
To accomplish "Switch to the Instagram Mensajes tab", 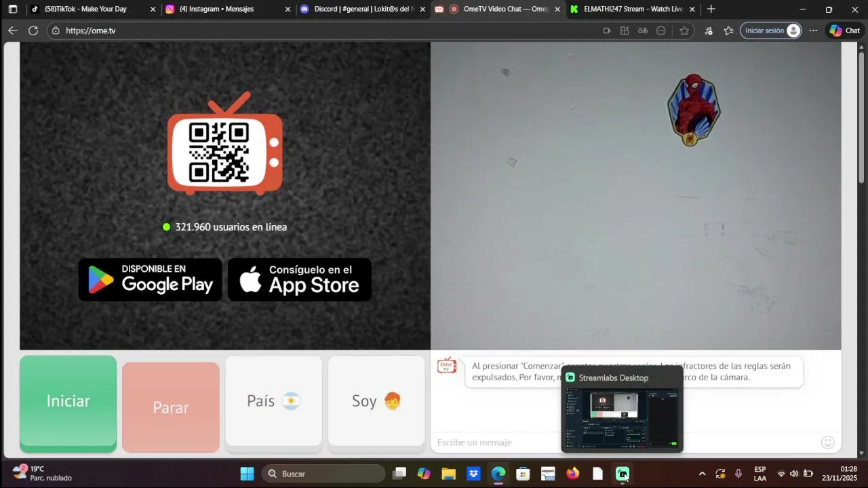I will [227, 9].
